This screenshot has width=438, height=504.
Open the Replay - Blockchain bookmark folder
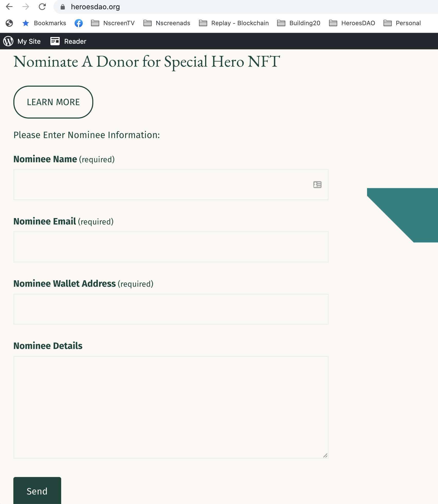click(x=234, y=23)
